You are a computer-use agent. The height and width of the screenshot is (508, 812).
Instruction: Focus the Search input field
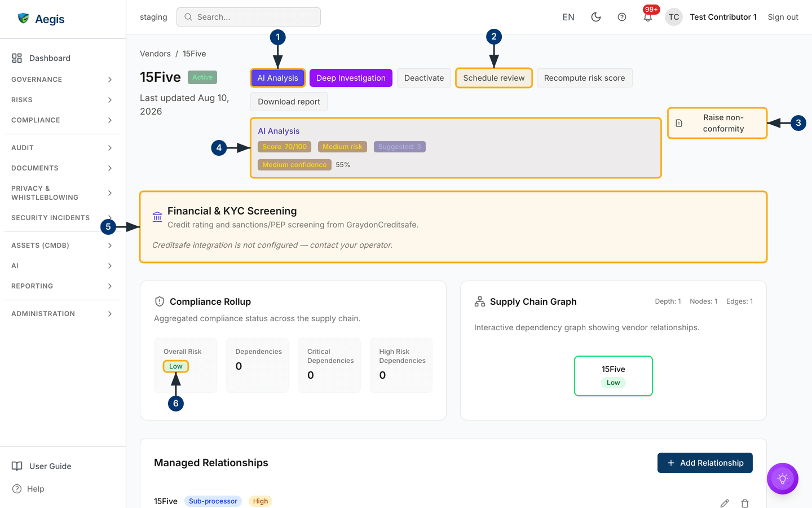coord(249,17)
